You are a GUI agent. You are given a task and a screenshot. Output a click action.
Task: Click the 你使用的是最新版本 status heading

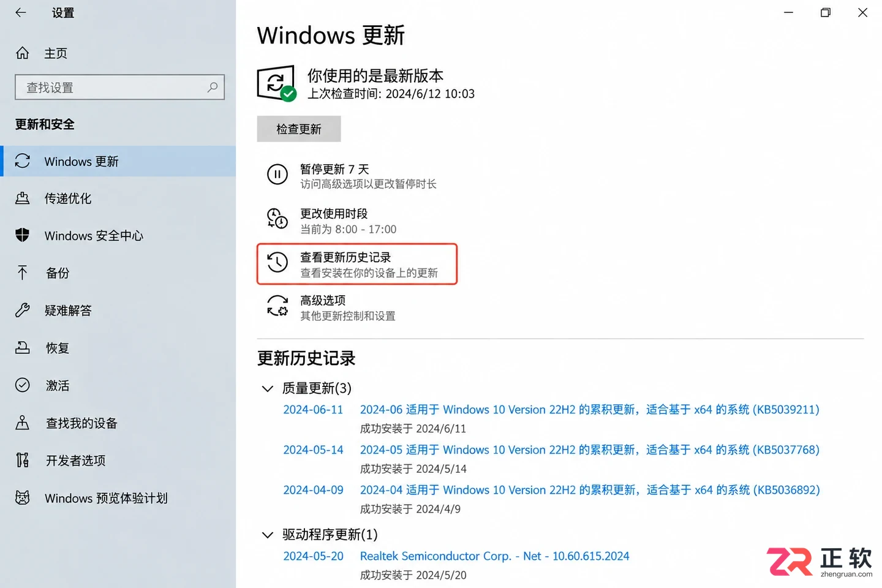point(375,75)
